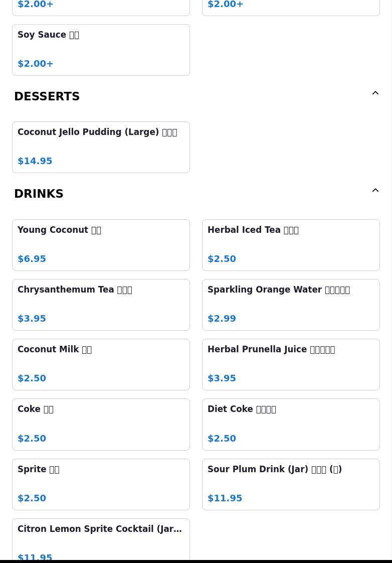Collapse the DESSERTS section chevron

[375, 93]
